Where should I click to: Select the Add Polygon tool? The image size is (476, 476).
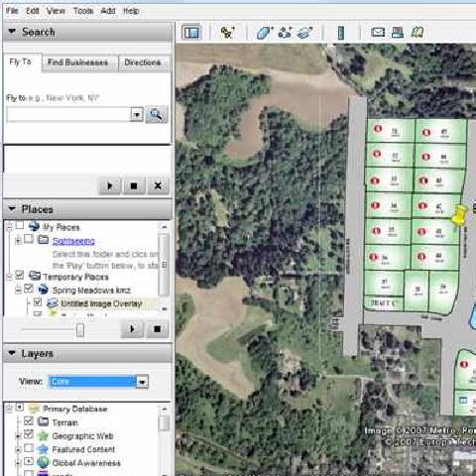click(265, 33)
